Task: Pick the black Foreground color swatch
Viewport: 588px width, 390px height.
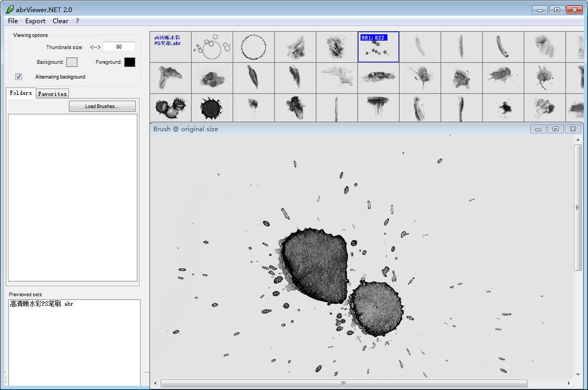Action: pos(129,62)
